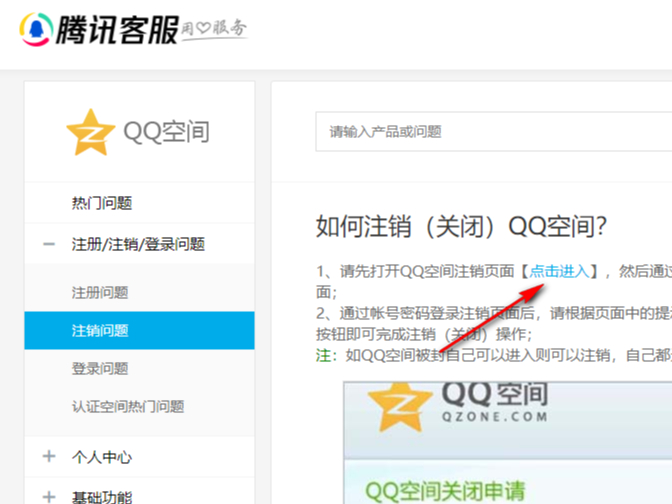Open 认证空间热门问题 sub-item

pyautogui.click(x=128, y=406)
